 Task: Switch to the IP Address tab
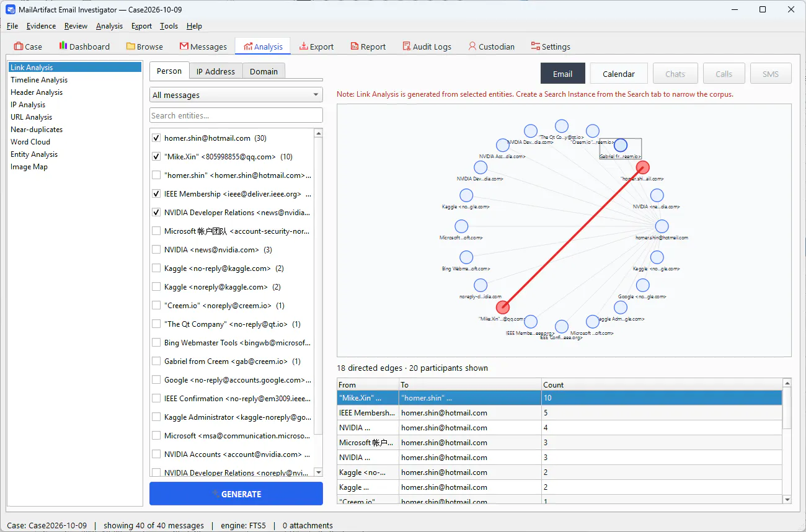tap(216, 71)
